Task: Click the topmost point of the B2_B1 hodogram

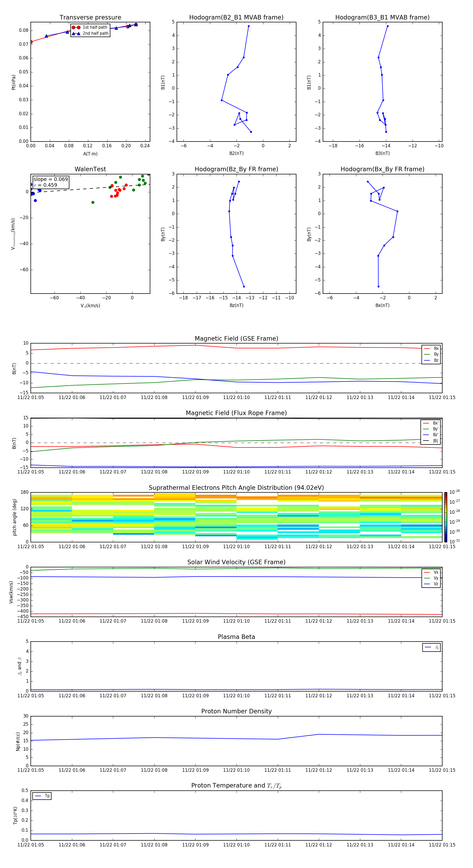Action: point(248,26)
